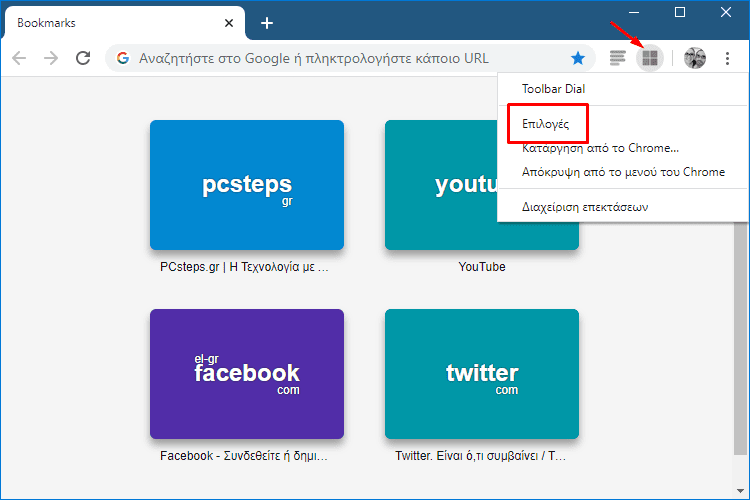Open a new tab with plus button

(x=266, y=23)
